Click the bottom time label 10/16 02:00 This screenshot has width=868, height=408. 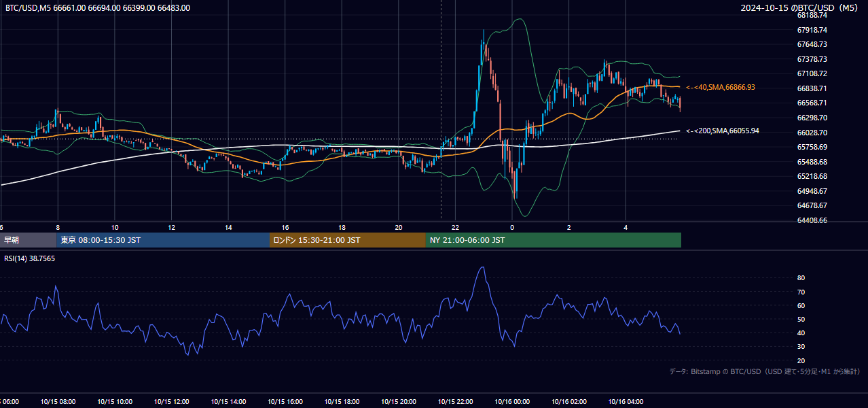pos(568,401)
